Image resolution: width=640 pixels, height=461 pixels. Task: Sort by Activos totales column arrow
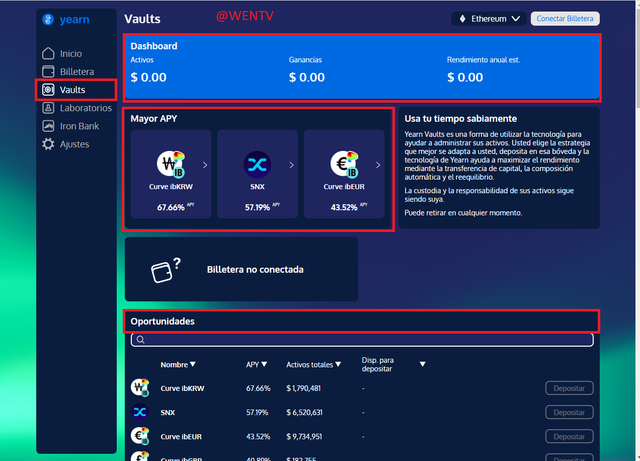(338, 364)
